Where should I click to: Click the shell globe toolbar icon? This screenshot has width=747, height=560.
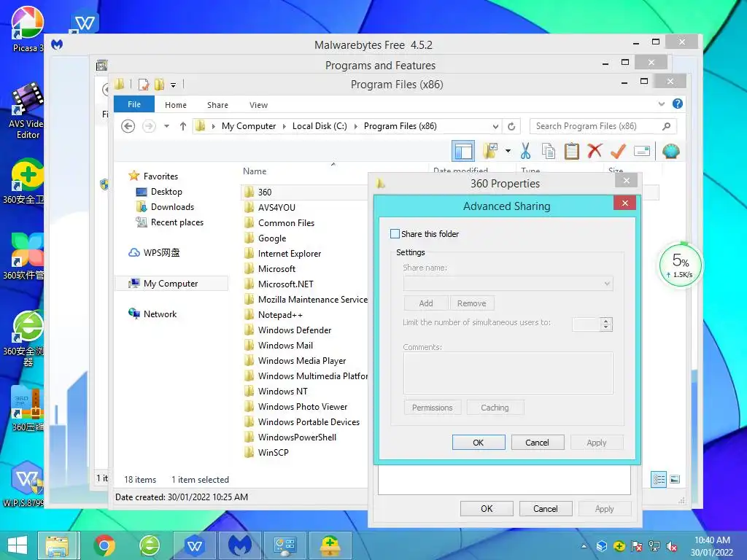click(671, 152)
